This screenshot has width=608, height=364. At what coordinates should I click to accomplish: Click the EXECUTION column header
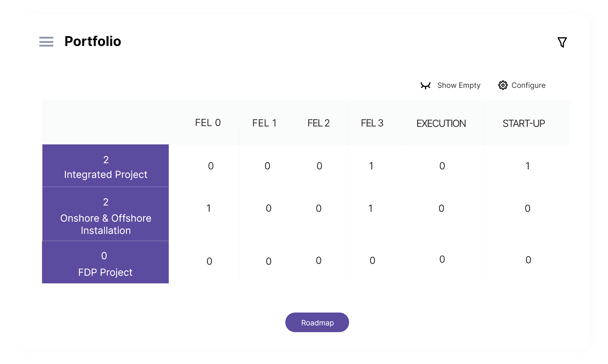[441, 123]
